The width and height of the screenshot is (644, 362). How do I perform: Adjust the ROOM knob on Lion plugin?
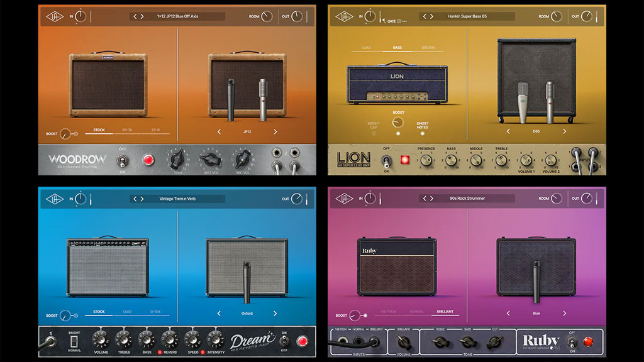pos(557,16)
